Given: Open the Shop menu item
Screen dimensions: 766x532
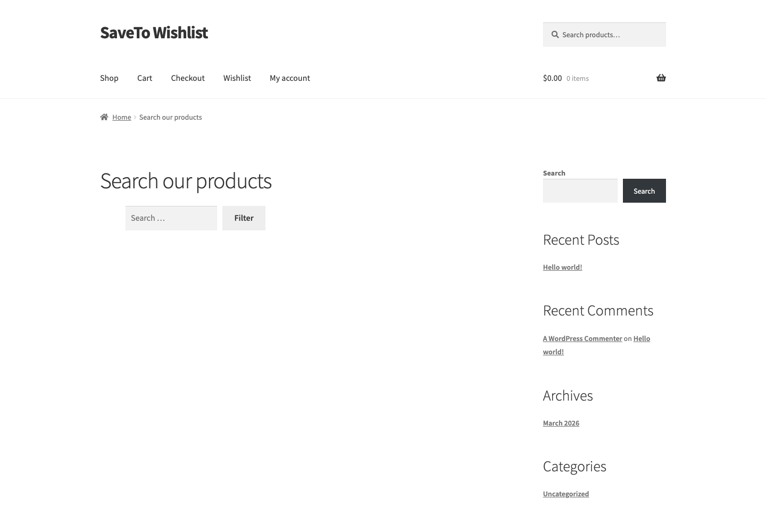Looking at the screenshot, I should pyautogui.click(x=109, y=78).
